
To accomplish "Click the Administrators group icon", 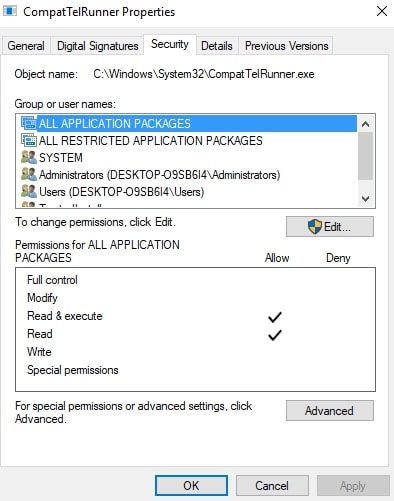I will click(29, 174).
